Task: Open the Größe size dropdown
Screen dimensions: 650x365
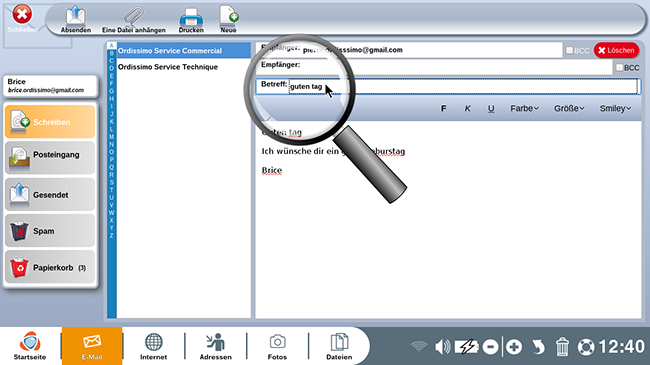Action: coord(569,108)
